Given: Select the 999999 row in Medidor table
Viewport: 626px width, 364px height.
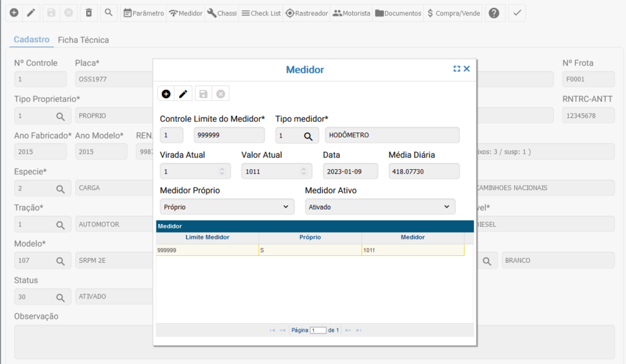Looking at the screenshot, I should (207, 250).
